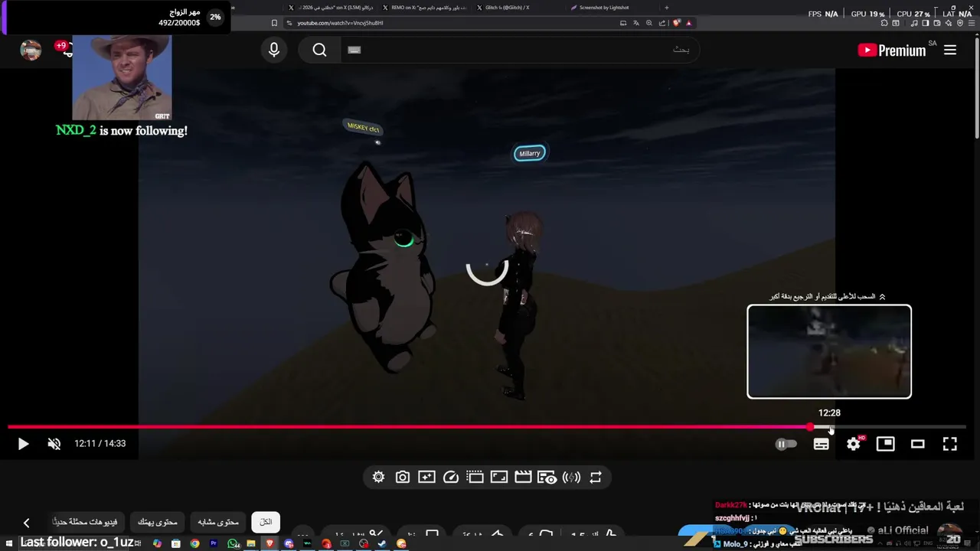Take a video screenshot with the camera icon
Image resolution: width=980 pixels, height=551 pixels.
[403, 477]
